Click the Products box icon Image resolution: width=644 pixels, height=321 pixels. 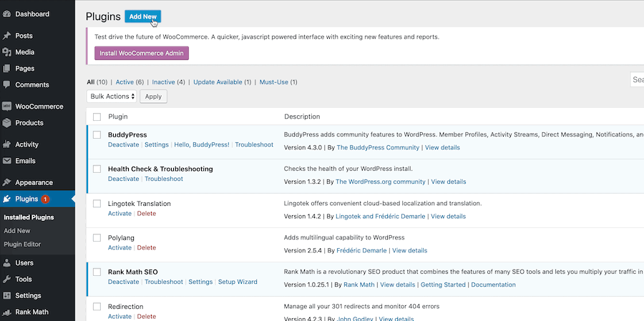click(x=7, y=123)
